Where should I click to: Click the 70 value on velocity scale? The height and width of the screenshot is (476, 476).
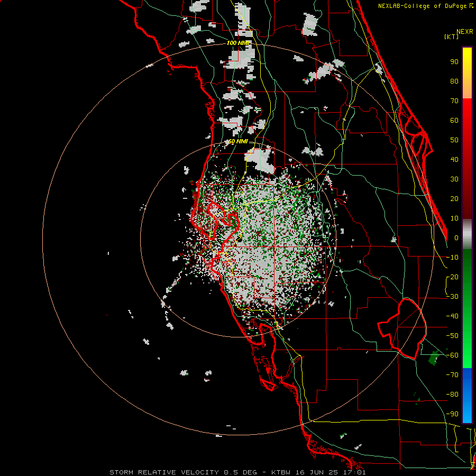(x=454, y=101)
